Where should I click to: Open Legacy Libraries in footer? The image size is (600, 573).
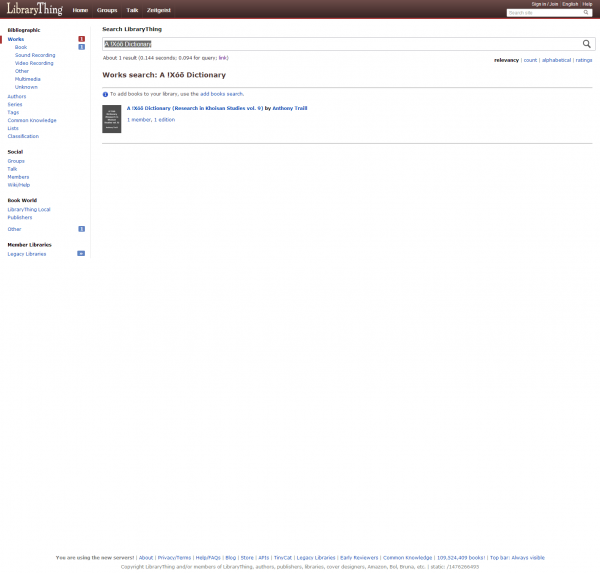(x=316, y=558)
